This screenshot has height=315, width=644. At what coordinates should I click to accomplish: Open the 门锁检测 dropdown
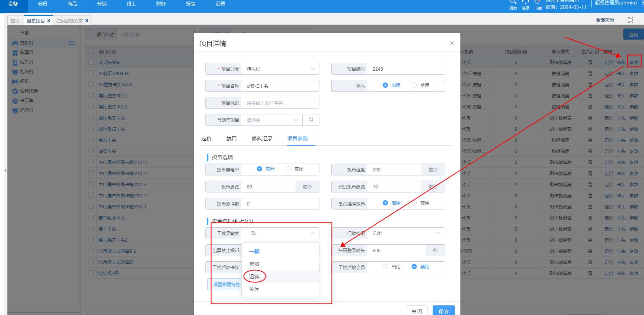(x=406, y=233)
